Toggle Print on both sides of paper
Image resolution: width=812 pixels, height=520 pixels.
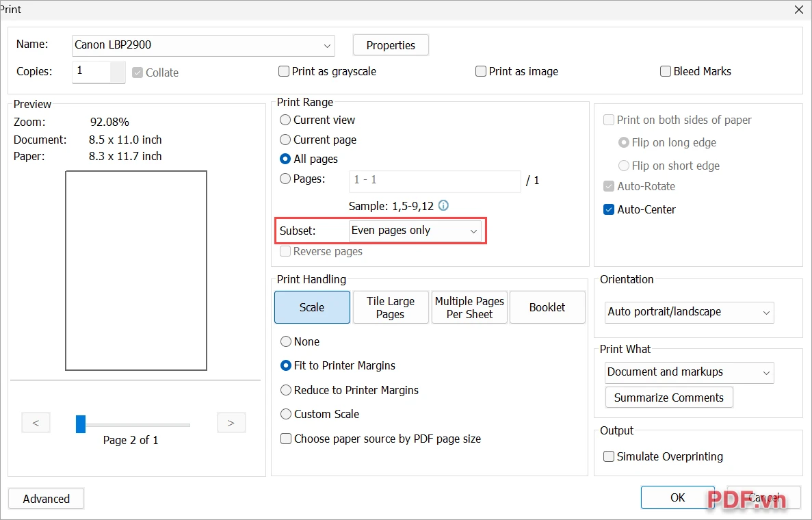(x=608, y=120)
